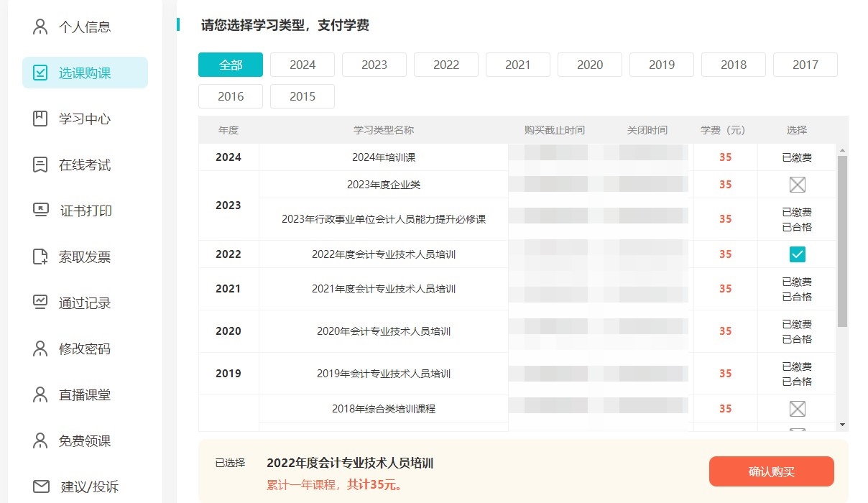Select the 2018年综合类培训课程 checkbox

(x=796, y=408)
